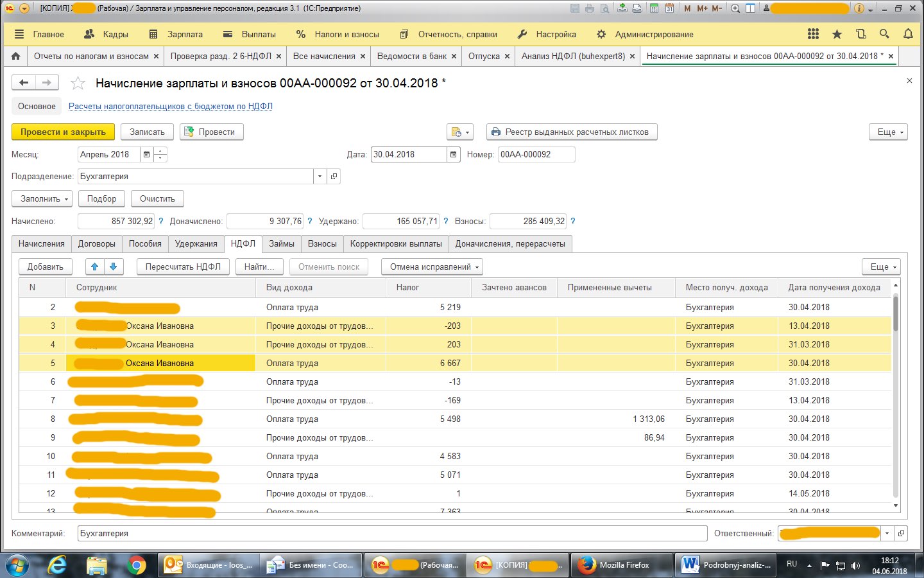Click the M memory button in title bar
The height and width of the screenshot is (578, 924).
[x=688, y=8]
